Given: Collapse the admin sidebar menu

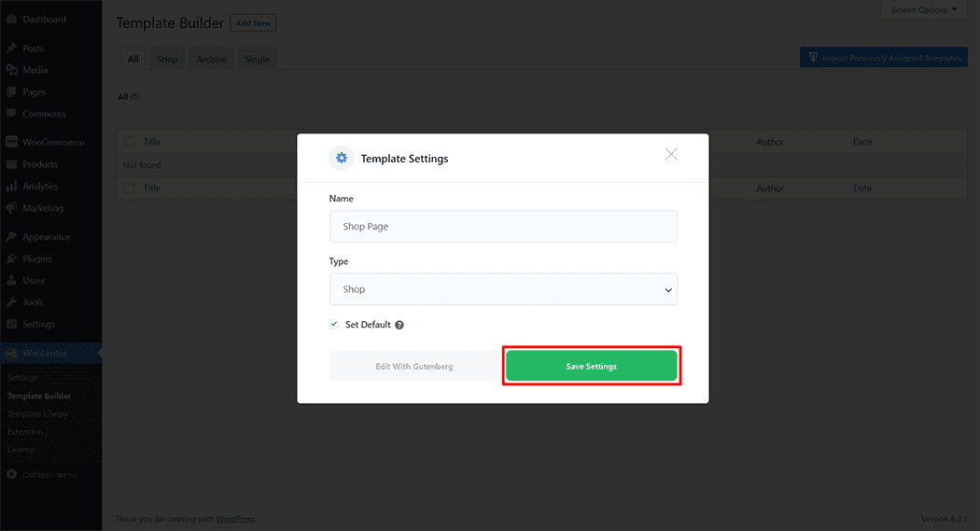Looking at the screenshot, I should coord(42,474).
